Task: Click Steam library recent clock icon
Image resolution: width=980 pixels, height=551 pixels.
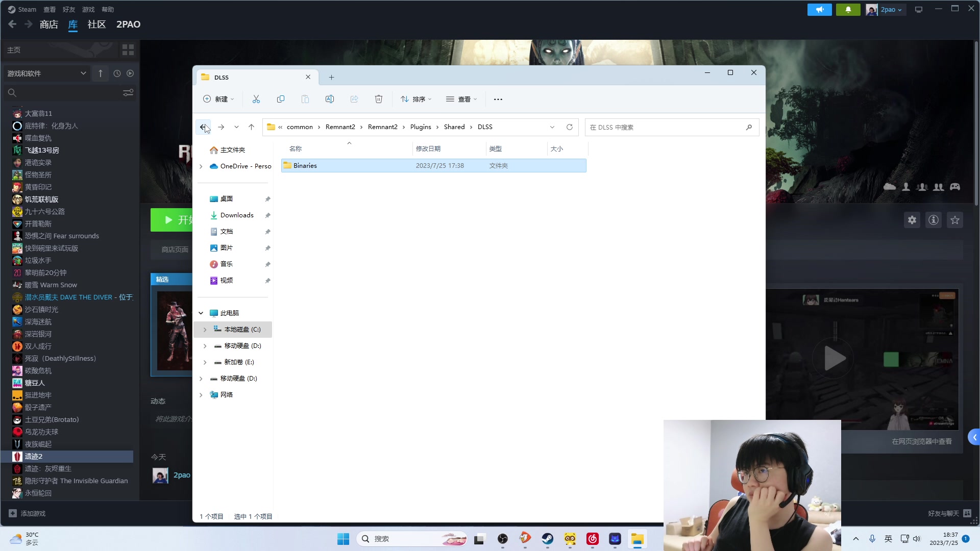Action: 117,73
